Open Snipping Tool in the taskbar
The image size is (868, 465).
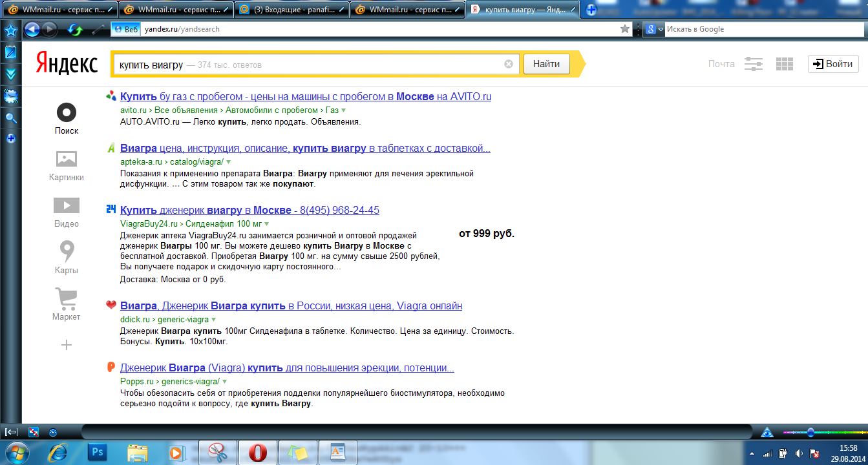[218, 453]
